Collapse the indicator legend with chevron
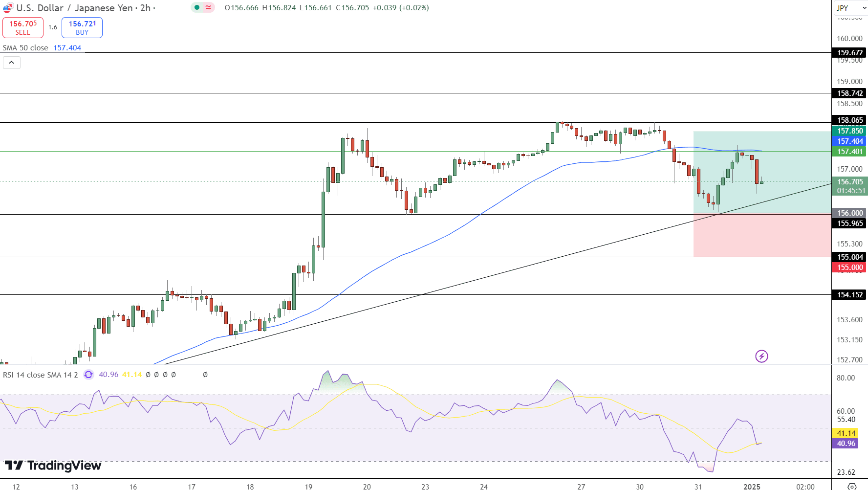The height and width of the screenshot is (490, 868). 12,63
